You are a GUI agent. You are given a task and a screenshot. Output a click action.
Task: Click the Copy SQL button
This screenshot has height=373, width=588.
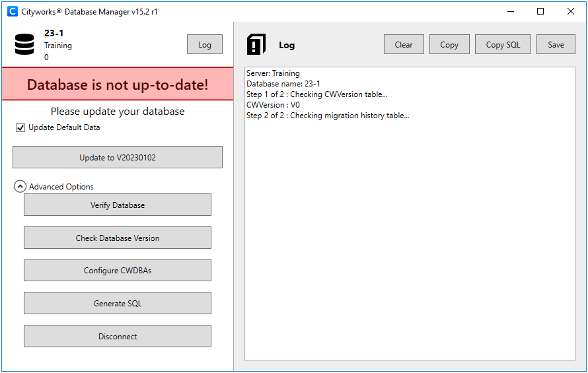503,45
